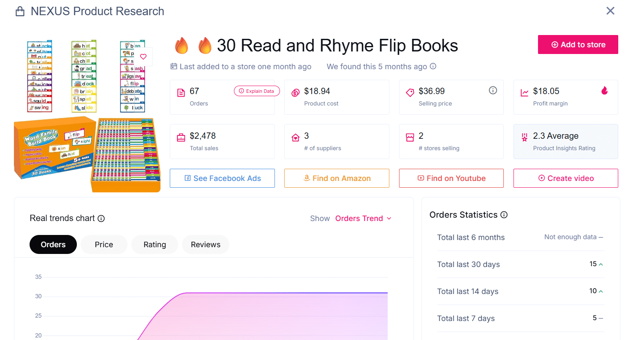
Task: Click the info icon beside Orders Statistics
Action: (504, 214)
